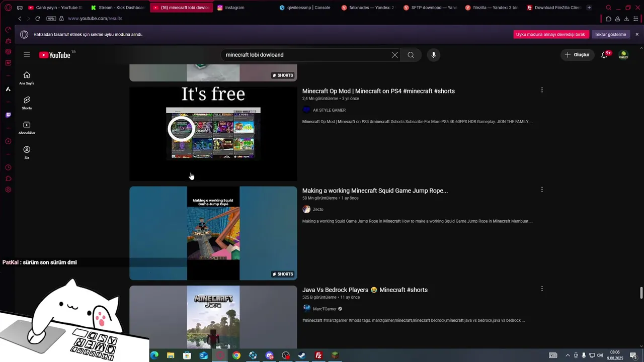Viewport: 644px width, 362px height.
Task: Switch to the filezilla Yandex tab
Action: (x=492, y=8)
